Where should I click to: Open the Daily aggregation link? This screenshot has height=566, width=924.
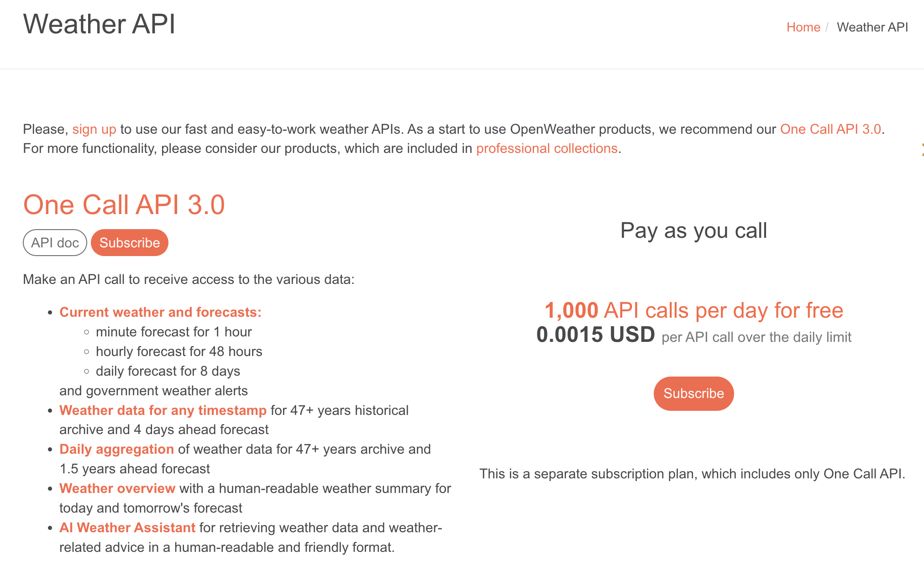116,449
